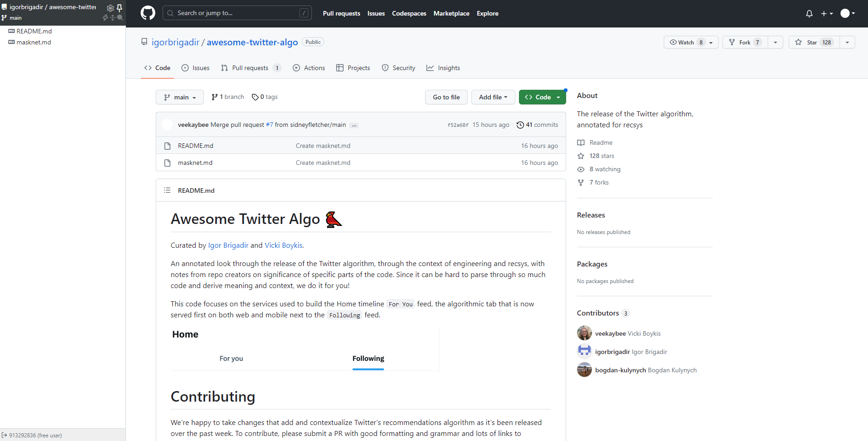The image size is (868, 441).
Task: Open veekaybee contributor avatar
Action: coord(584,333)
